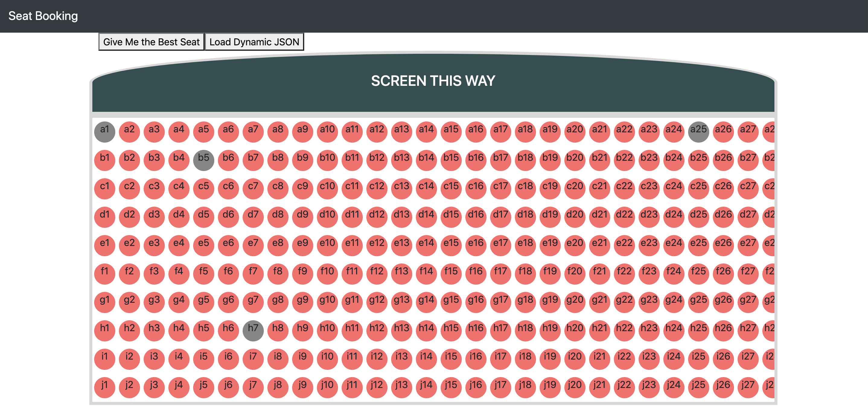Book seat f20
The image size is (868, 420).
[x=575, y=273]
